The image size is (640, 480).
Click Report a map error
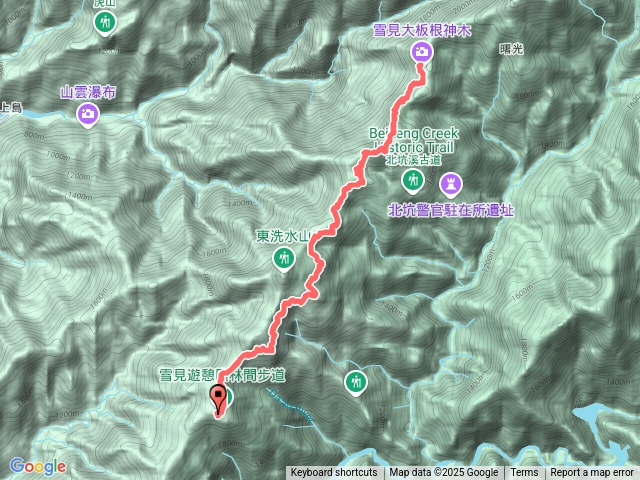click(592, 473)
